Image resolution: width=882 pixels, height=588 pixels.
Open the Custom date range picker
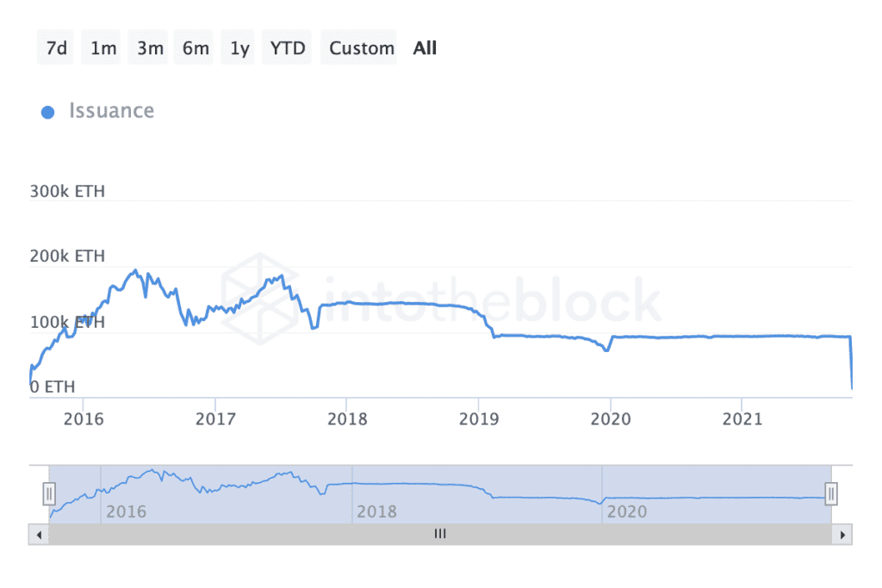coord(362,48)
